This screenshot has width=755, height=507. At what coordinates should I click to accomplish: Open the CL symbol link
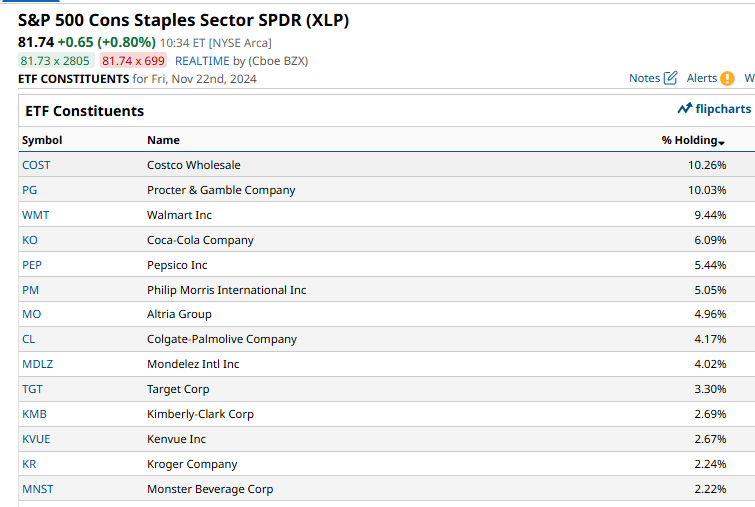(x=28, y=339)
